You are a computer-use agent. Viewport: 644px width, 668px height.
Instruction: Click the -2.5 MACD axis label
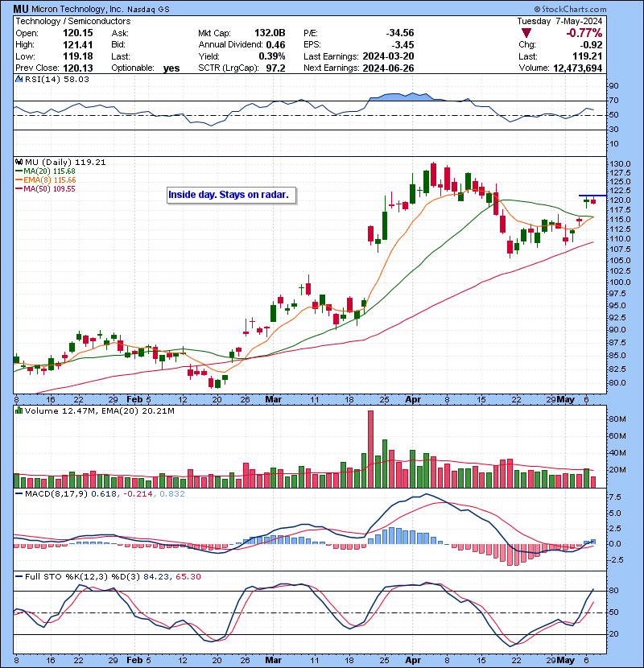(615, 559)
